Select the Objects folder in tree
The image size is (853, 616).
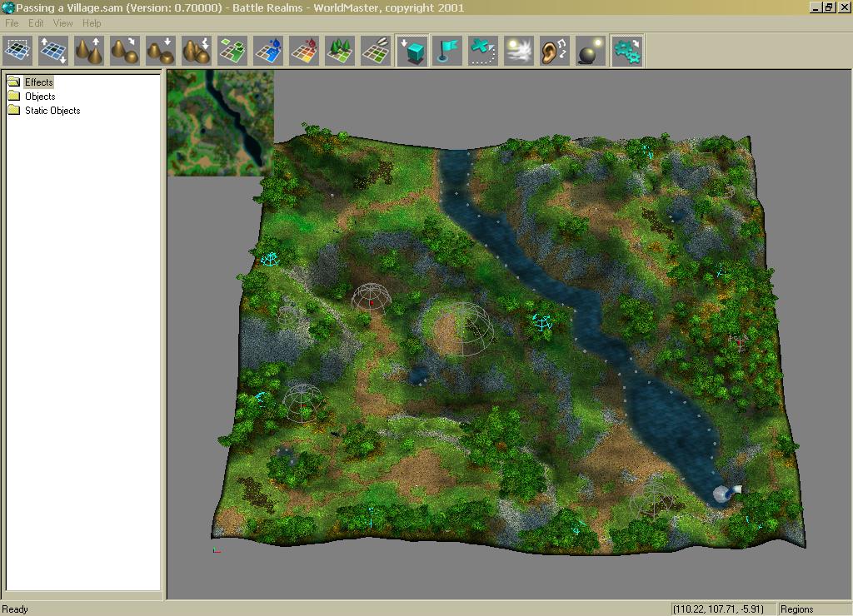pyautogui.click(x=40, y=97)
